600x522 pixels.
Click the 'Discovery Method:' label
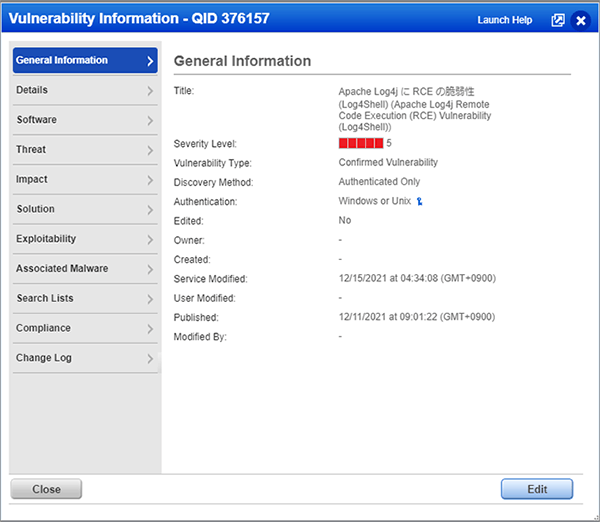[x=214, y=183]
